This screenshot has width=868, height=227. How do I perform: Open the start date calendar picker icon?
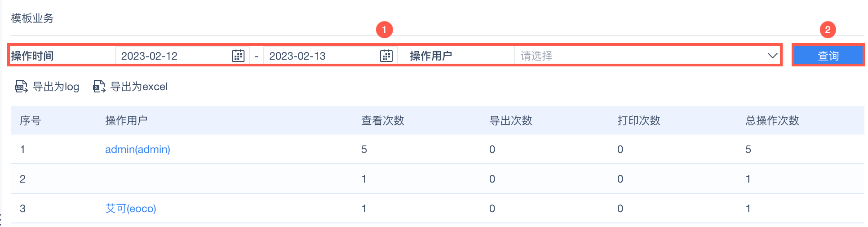click(x=238, y=56)
